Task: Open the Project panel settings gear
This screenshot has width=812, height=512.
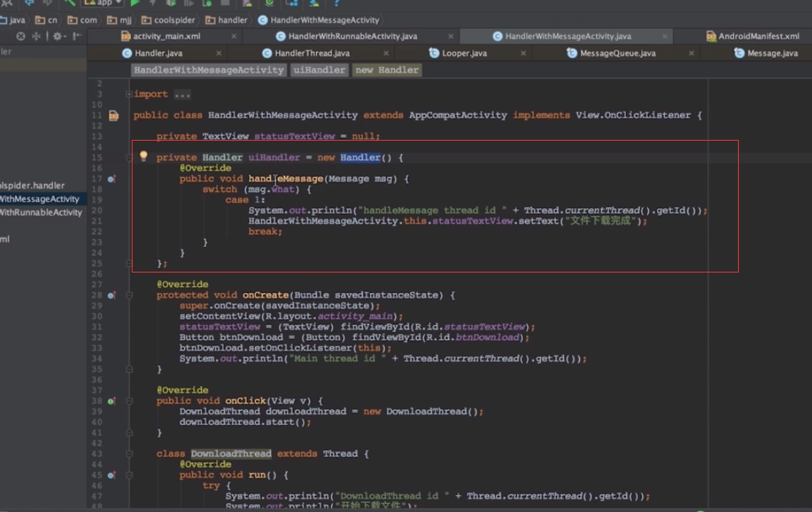Action: 57,37
